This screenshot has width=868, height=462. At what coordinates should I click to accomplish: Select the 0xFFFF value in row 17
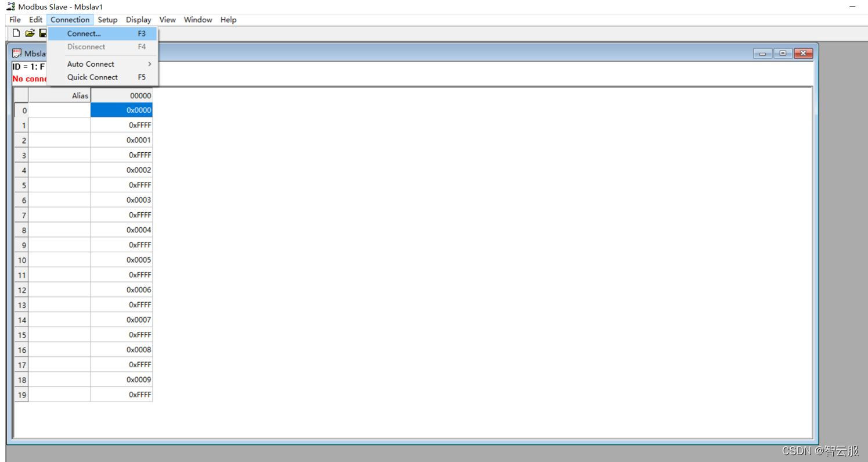click(121, 365)
